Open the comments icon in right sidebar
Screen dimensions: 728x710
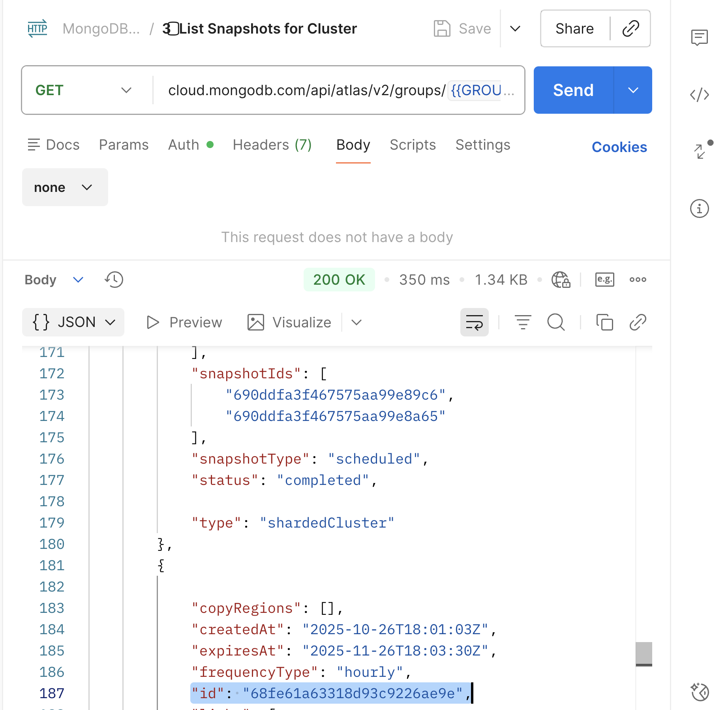pyautogui.click(x=699, y=38)
